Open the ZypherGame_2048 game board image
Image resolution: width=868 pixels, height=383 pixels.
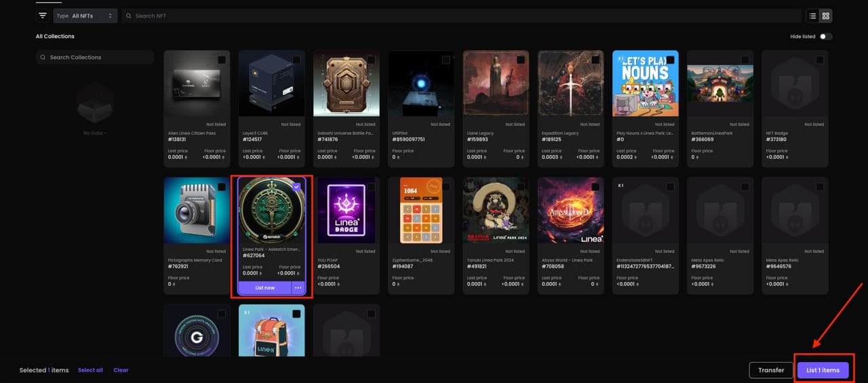point(421,210)
